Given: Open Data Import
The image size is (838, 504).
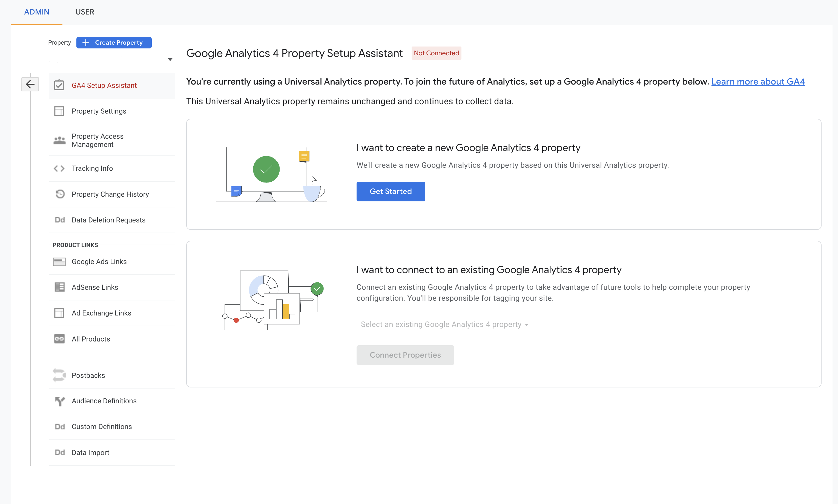Looking at the screenshot, I should [x=112, y=453].
